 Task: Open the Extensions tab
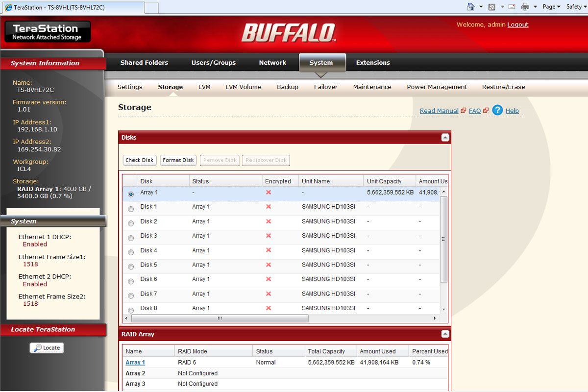pos(373,63)
